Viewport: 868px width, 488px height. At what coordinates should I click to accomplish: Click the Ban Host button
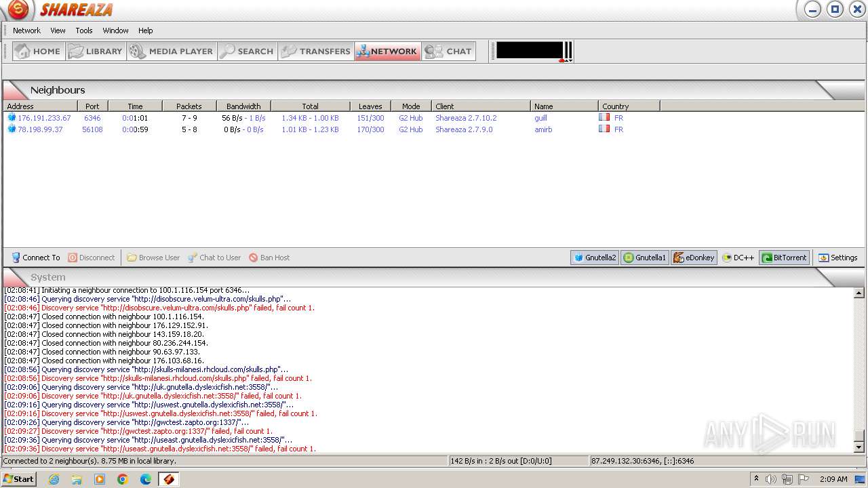[x=269, y=258]
